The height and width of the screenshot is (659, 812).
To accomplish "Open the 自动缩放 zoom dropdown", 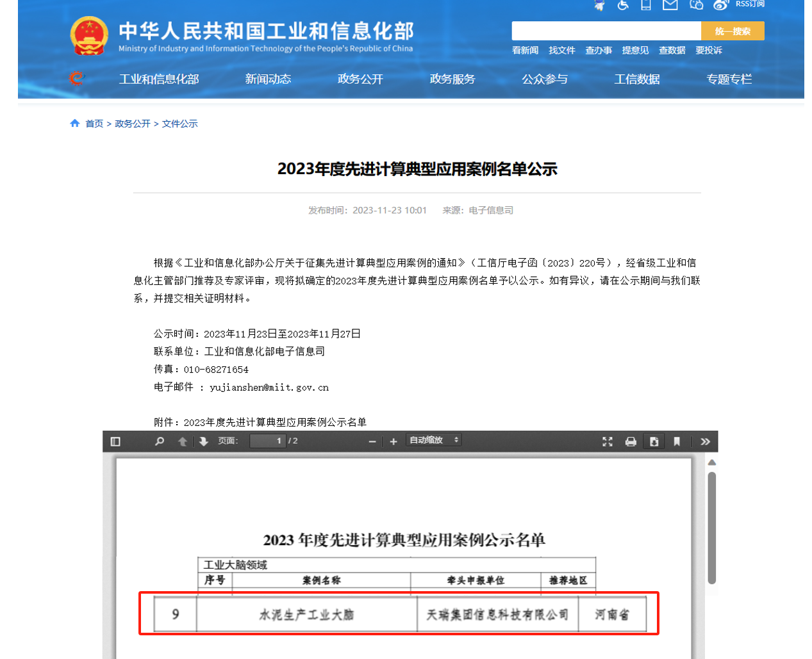I will click(x=434, y=440).
